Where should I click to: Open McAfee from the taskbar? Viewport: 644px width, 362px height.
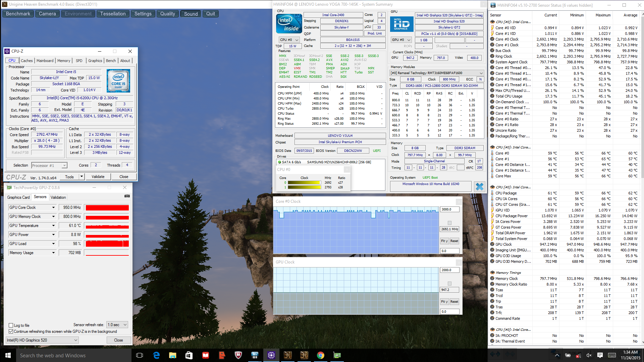pyautogui.click(x=238, y=355)
